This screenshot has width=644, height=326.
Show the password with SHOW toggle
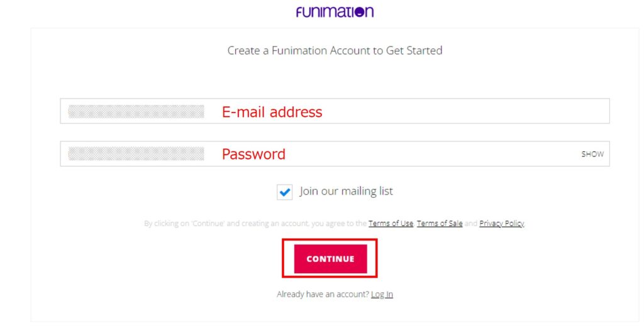[592, 154]
